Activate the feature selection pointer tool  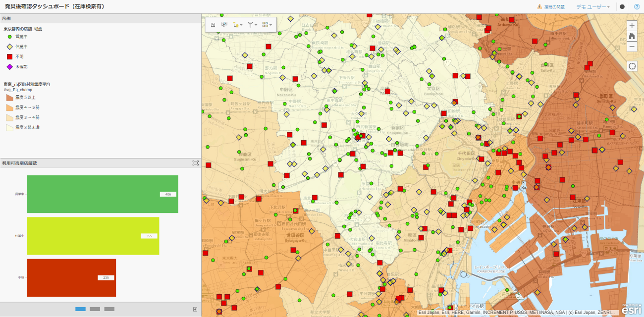coord(224,24)
